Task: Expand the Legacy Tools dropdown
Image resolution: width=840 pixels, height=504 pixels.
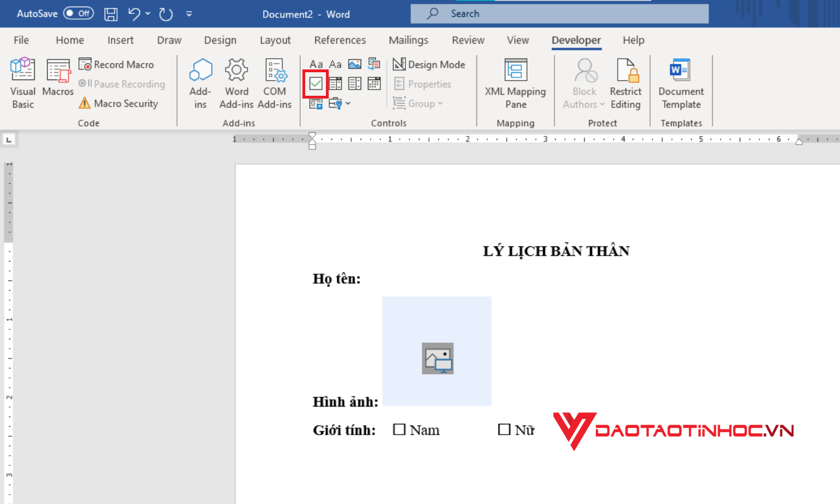Action: pos(340,103)
